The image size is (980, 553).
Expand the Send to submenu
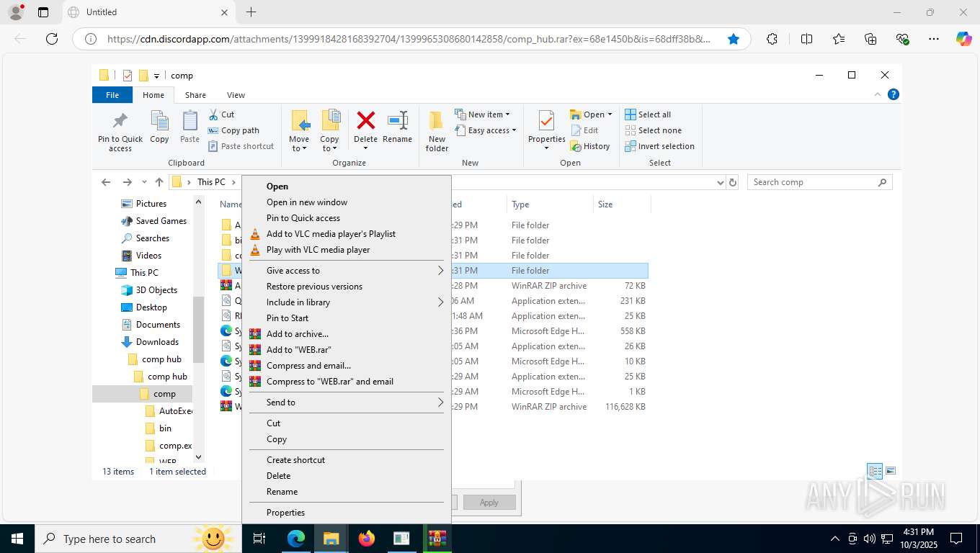click(x=347, y=403)
